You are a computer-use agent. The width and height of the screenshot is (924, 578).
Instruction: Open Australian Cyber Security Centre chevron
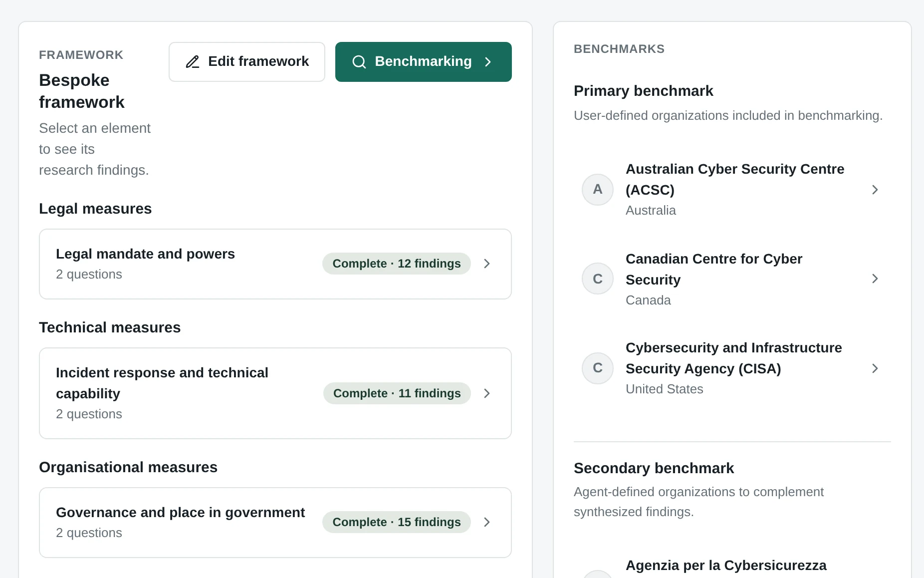875,190
